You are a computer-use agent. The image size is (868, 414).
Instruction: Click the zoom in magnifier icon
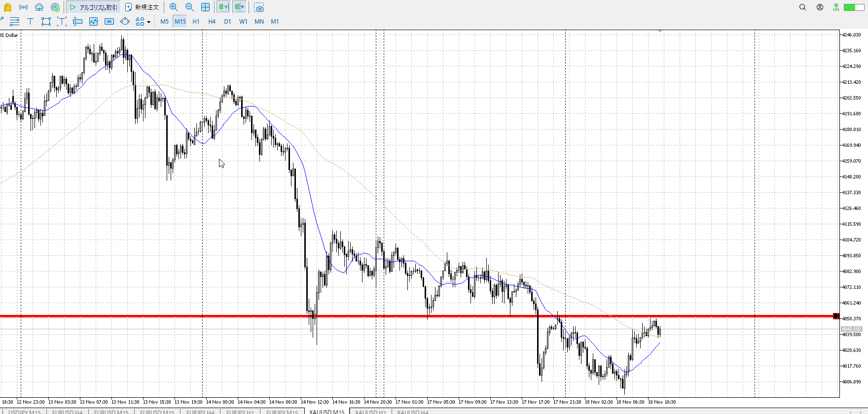coord(174,7)
